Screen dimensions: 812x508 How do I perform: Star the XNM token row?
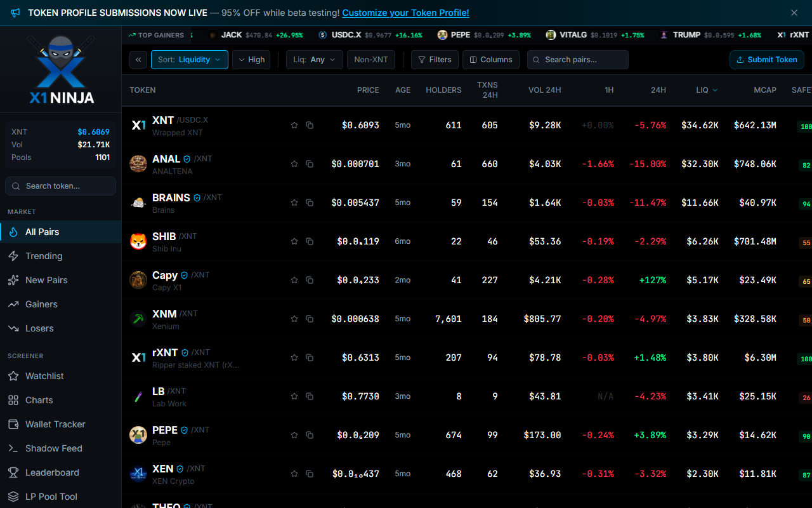[294, 319]
